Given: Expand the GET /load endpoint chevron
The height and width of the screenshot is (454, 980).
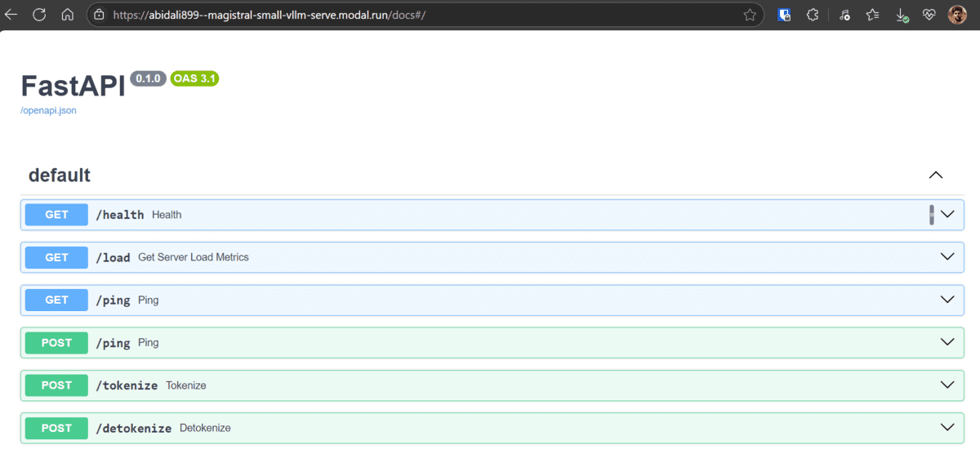Looking at the screenshot, I should (947, 256).
